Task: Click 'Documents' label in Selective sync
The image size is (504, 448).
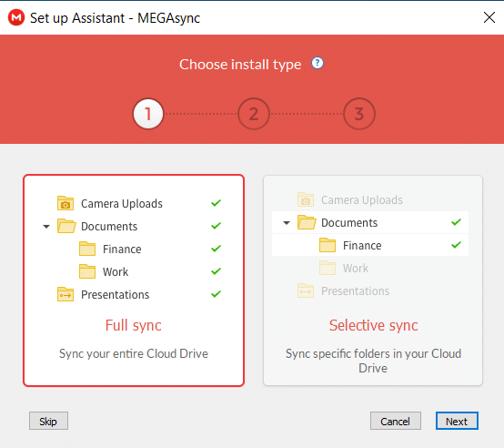Action: pyautogui.click(x=349, y=223)
